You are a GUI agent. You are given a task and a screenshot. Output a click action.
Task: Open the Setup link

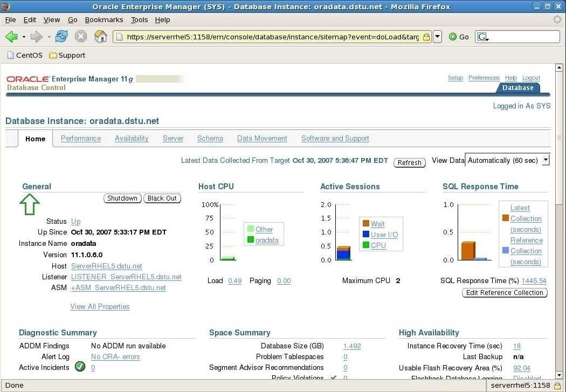pyautogui.click(x=455, y=78)
